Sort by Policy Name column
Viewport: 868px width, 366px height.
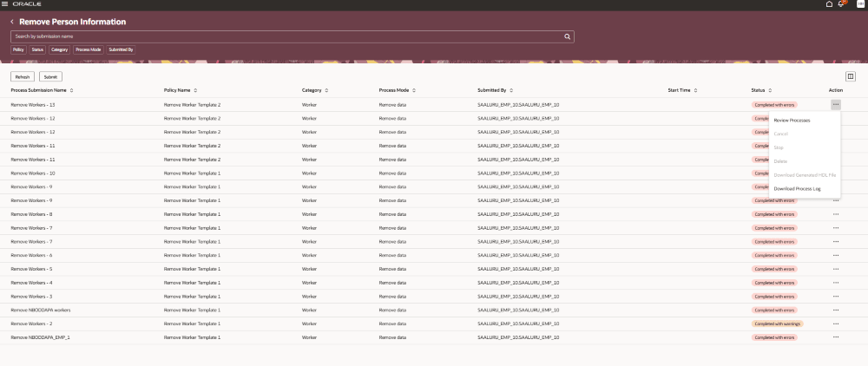coord(195,90)
